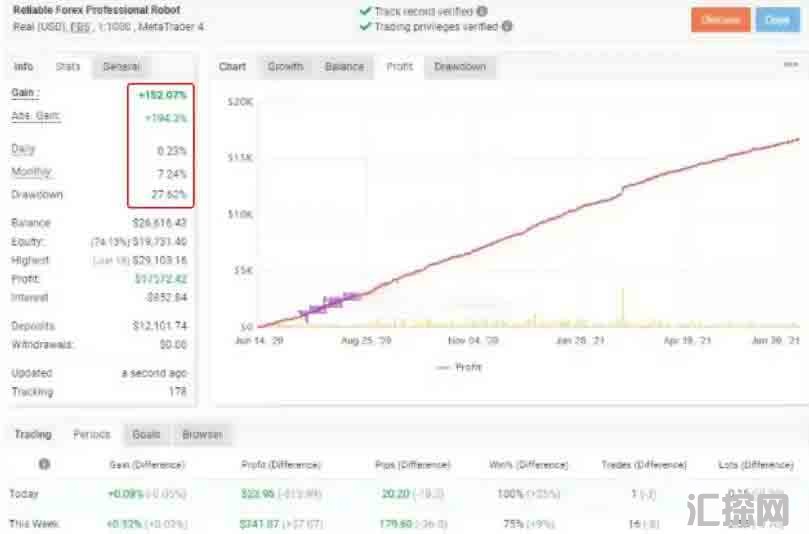Viewport: 809px width, 534px height.
Task: Show the Growth chart tab
Action: pos(285,67)
